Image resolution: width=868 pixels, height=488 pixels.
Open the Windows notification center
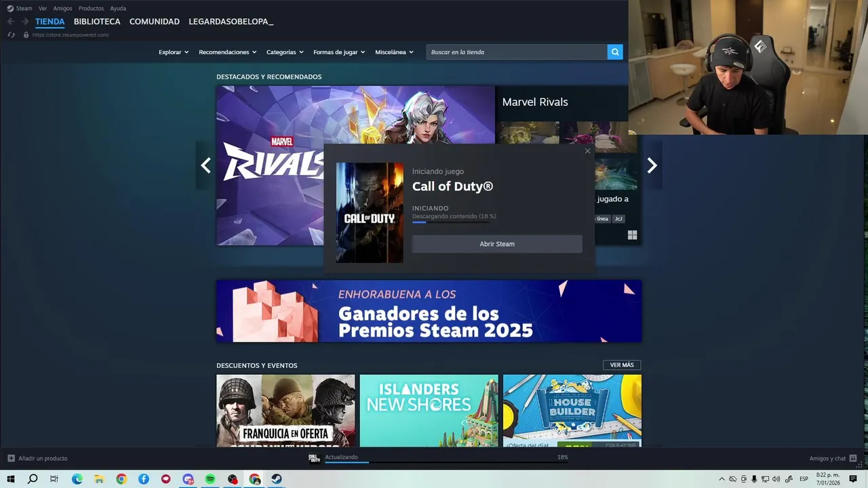(853, 479)
